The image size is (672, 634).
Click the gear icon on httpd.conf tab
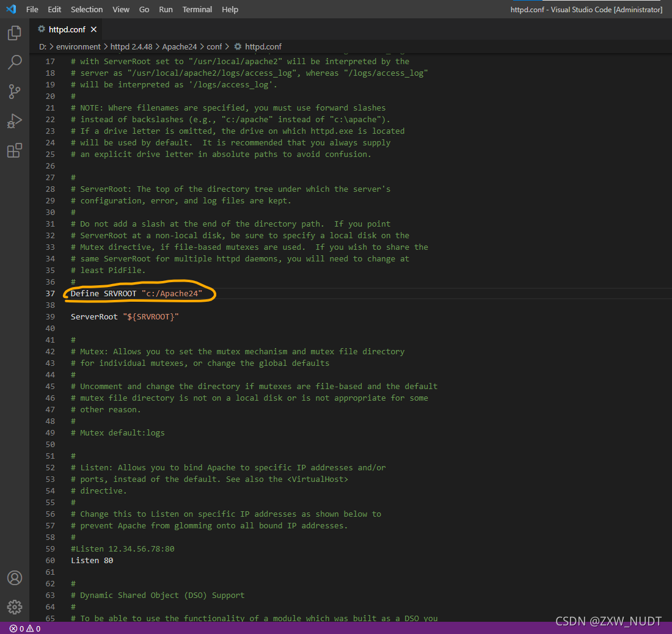pos(42,29)
